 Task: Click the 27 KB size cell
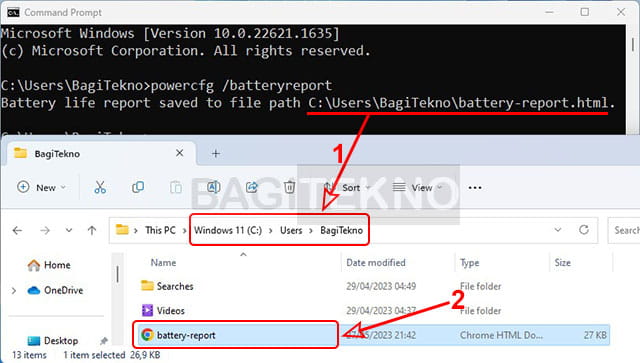click(595, 335)
